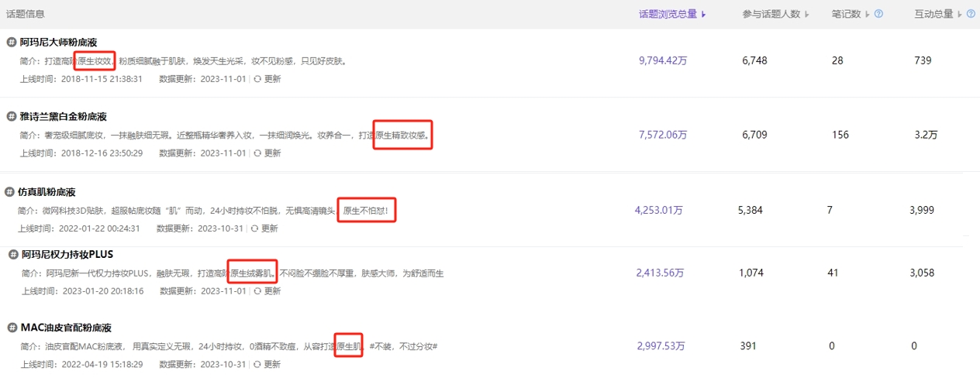Click interaction total 3,999

coord(922,210)
